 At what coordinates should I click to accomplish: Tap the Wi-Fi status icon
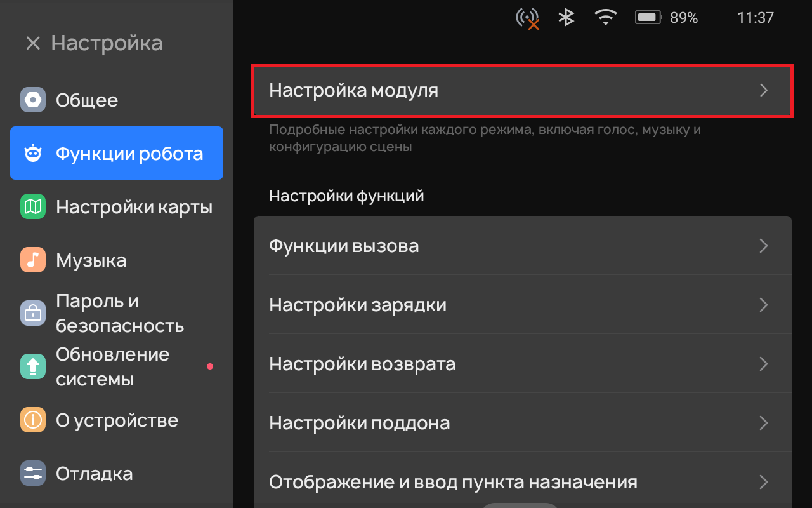[606, 18]
